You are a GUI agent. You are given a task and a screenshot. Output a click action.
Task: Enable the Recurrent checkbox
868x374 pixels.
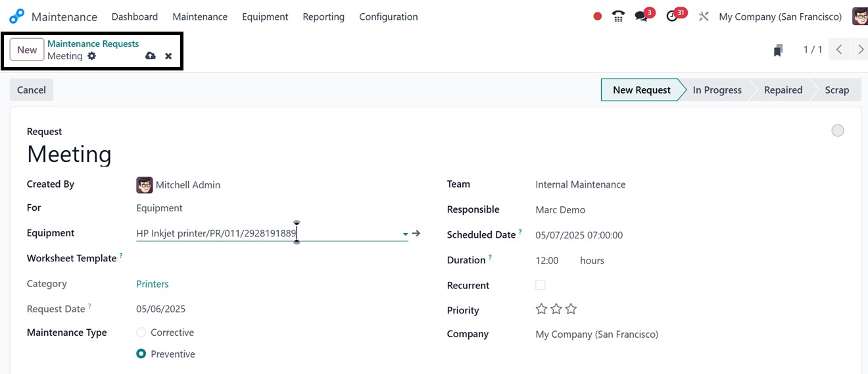pos(541,285)
